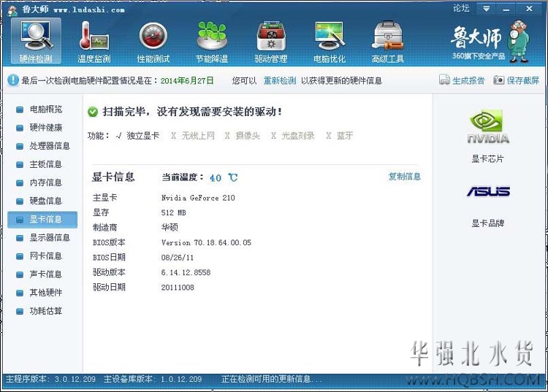Click 保存截屏 save screenshot link
548x392 pixels.
click(523, 80)
